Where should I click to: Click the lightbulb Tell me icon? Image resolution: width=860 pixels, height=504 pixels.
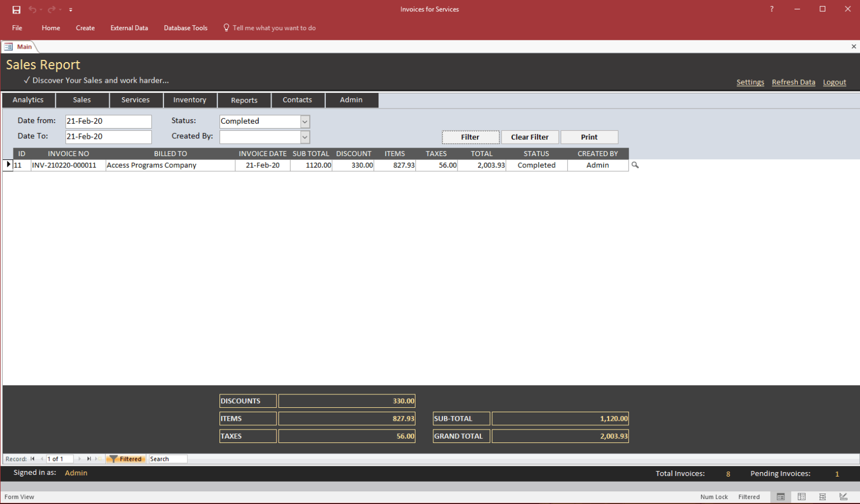click(226, 27)
